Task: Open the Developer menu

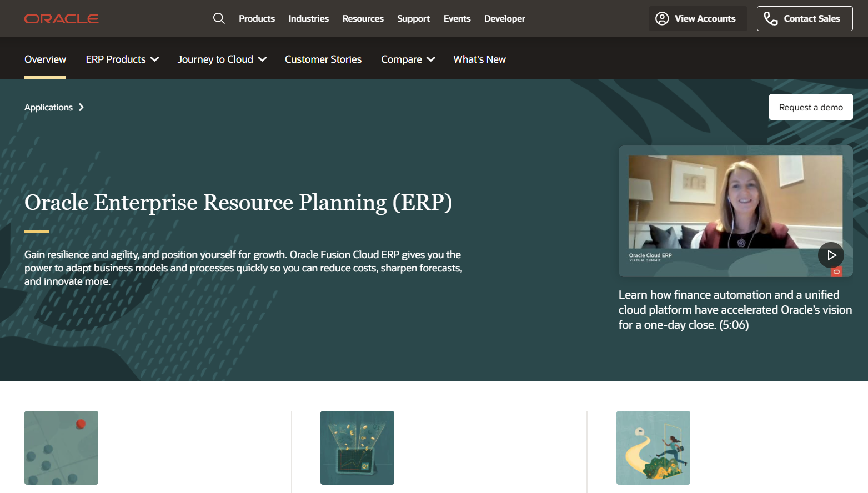Action: [x=505, y=18]
